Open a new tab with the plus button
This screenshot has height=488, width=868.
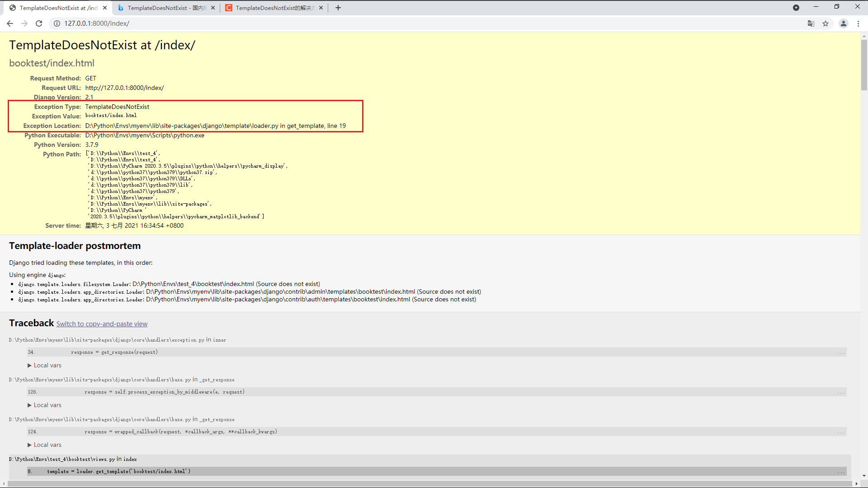click(338, 8)
